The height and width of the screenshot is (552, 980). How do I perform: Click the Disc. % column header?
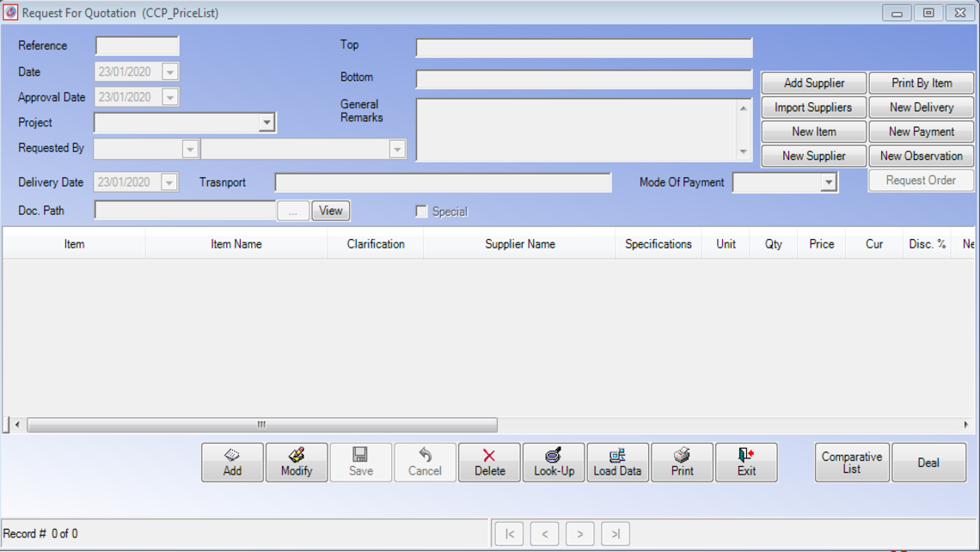coord(927,244)
